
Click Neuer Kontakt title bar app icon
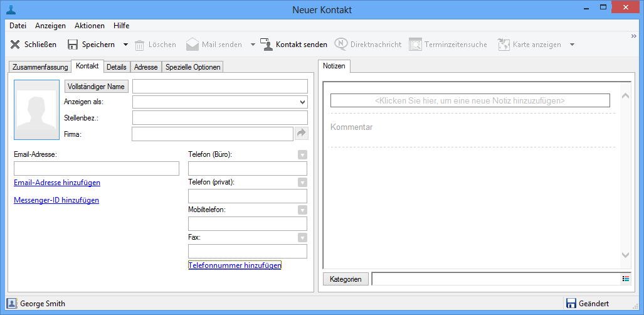[x=11, y=9]
